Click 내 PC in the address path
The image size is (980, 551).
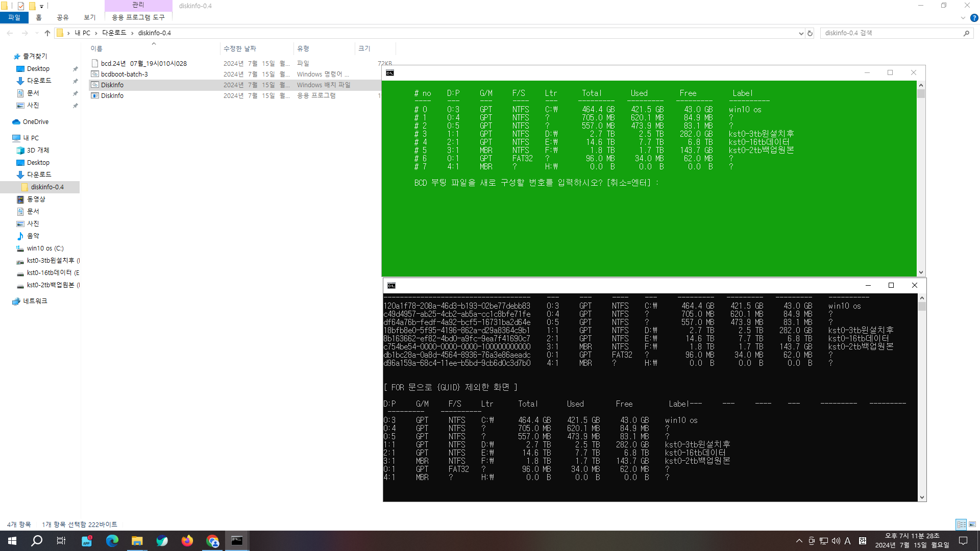(83, 33)
